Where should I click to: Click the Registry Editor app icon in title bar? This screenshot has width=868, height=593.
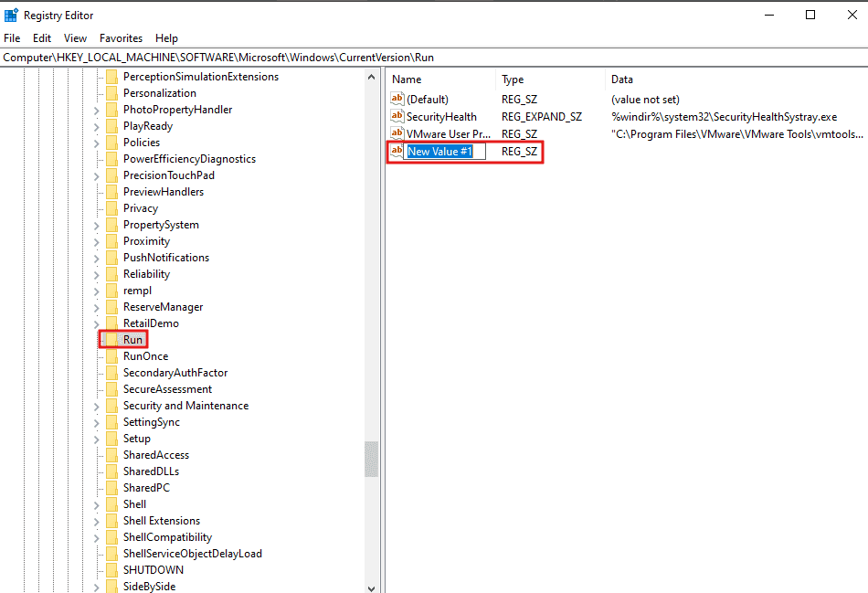11,16
